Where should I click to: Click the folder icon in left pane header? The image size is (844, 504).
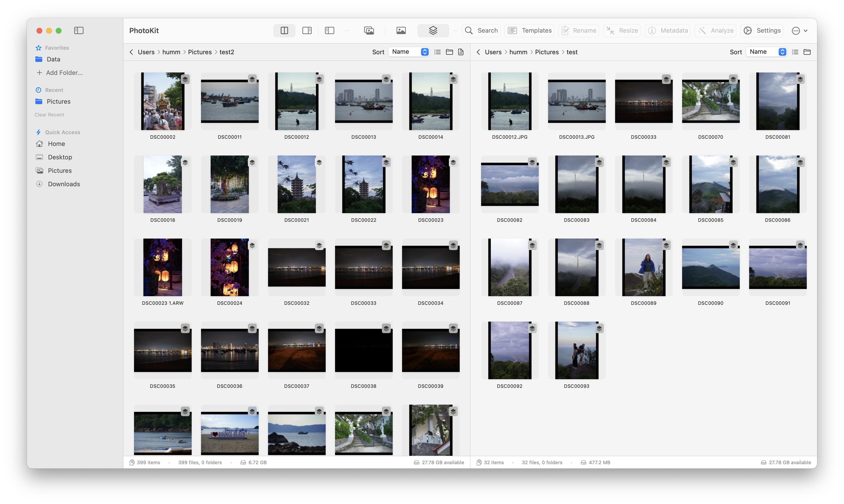coord(449,52)
